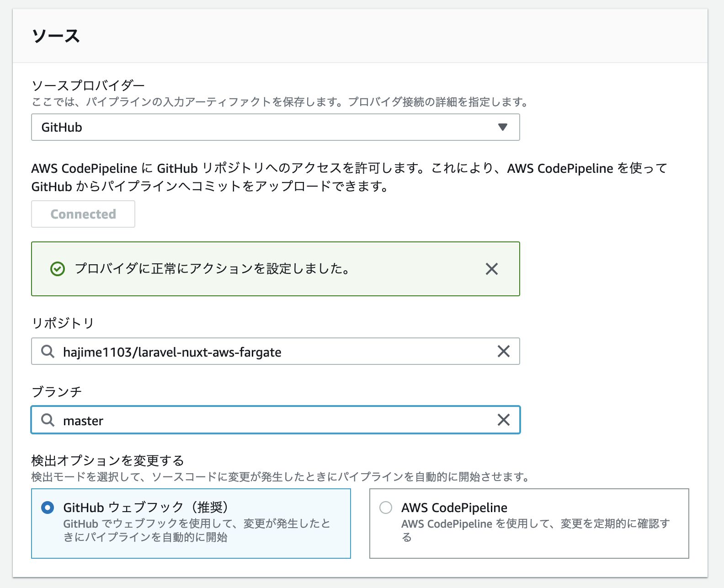Clear the master branch field with its X
724x588 pixels.
tap(504, 420)
